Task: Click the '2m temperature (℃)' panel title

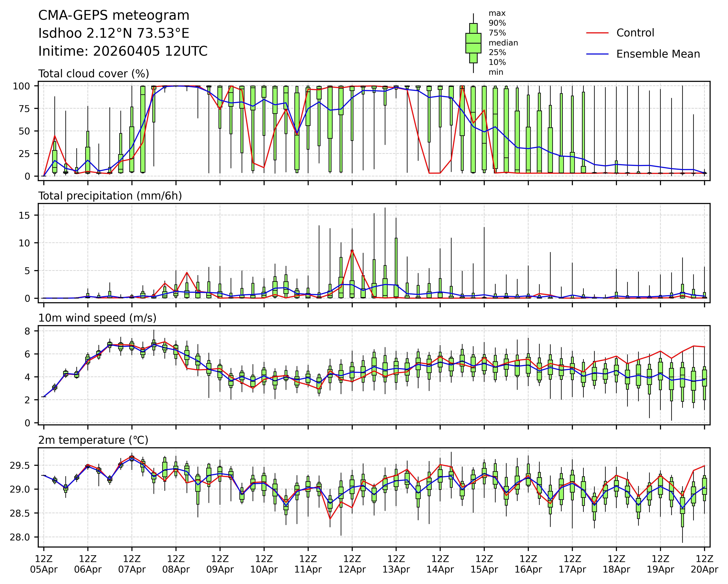Action: pos(93,440)
